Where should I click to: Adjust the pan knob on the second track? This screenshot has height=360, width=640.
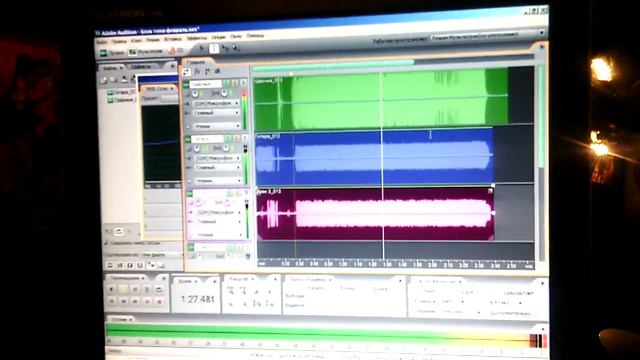(225, 149)
